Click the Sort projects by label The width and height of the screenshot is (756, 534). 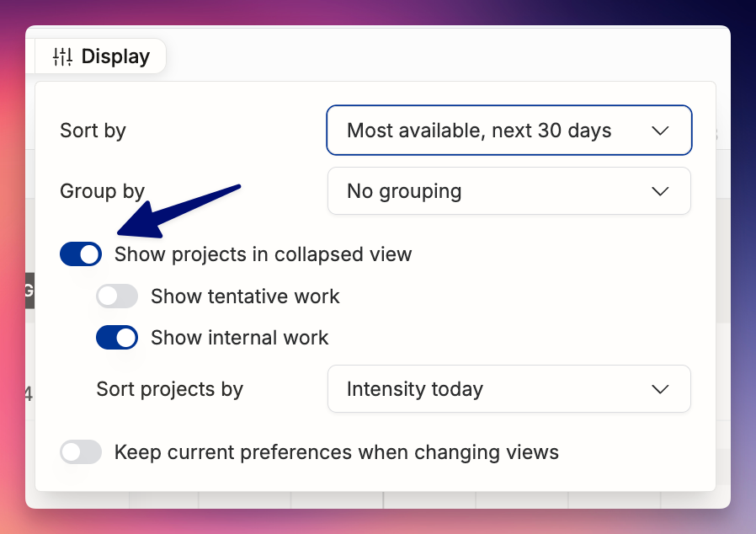coord(170,389)
